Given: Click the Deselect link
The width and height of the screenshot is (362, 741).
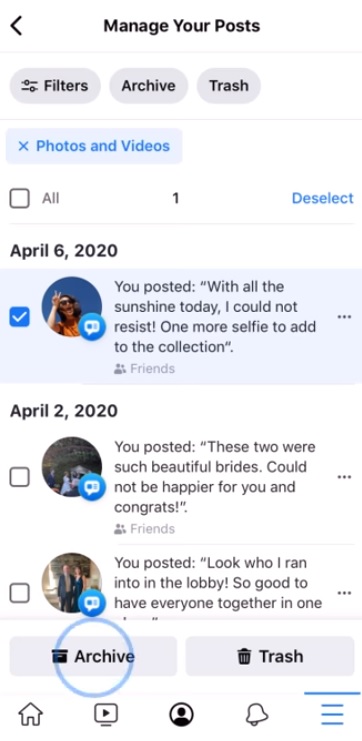Looking at the screenshot, I should click(x=323, y=198).
